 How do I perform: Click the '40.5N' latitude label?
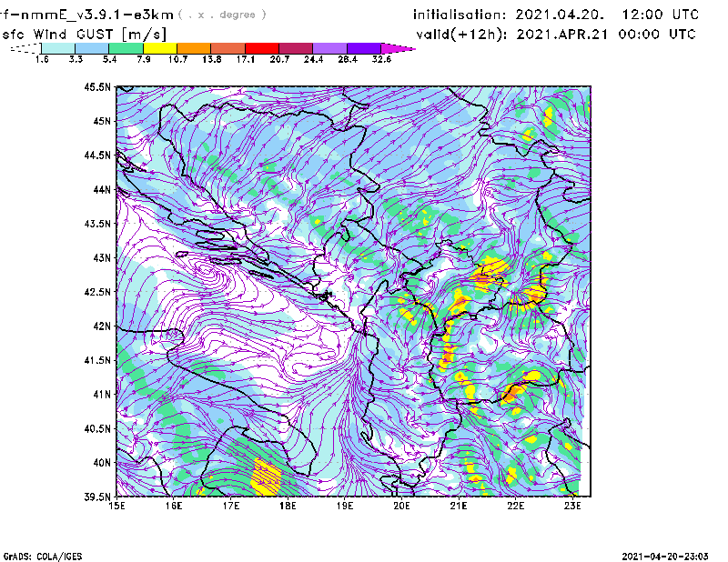(97, 429)
